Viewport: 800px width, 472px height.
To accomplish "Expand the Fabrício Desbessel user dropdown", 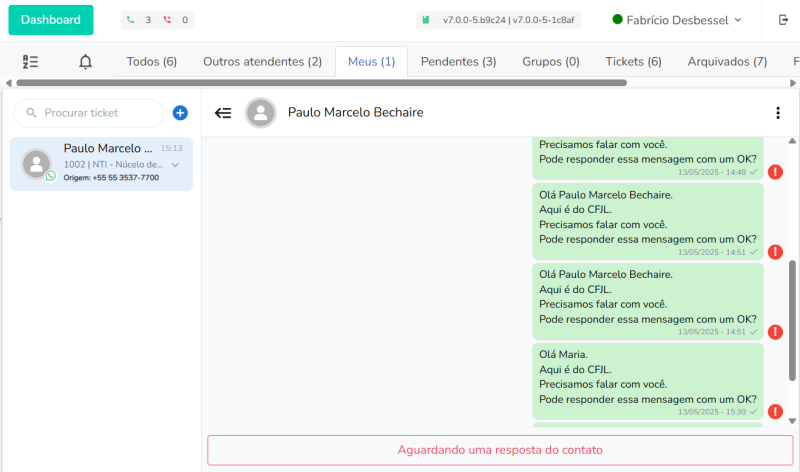I will (x=677, y=20).
